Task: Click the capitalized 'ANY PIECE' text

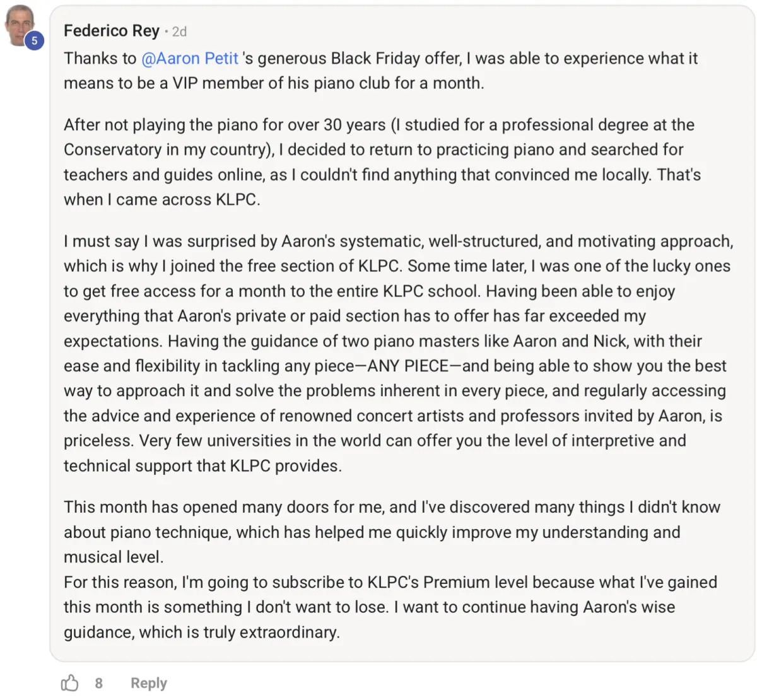Action: 408,366
